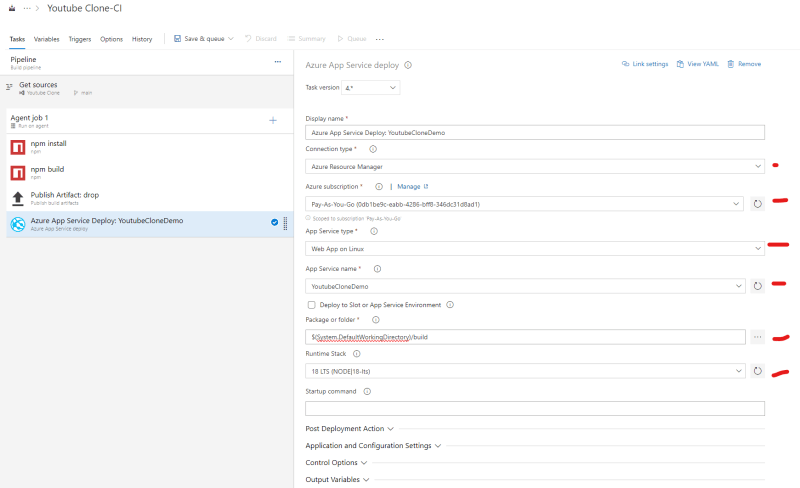800x488 pixels.
Task: Open the Task version dropdown
Action: tap(371, 88)
